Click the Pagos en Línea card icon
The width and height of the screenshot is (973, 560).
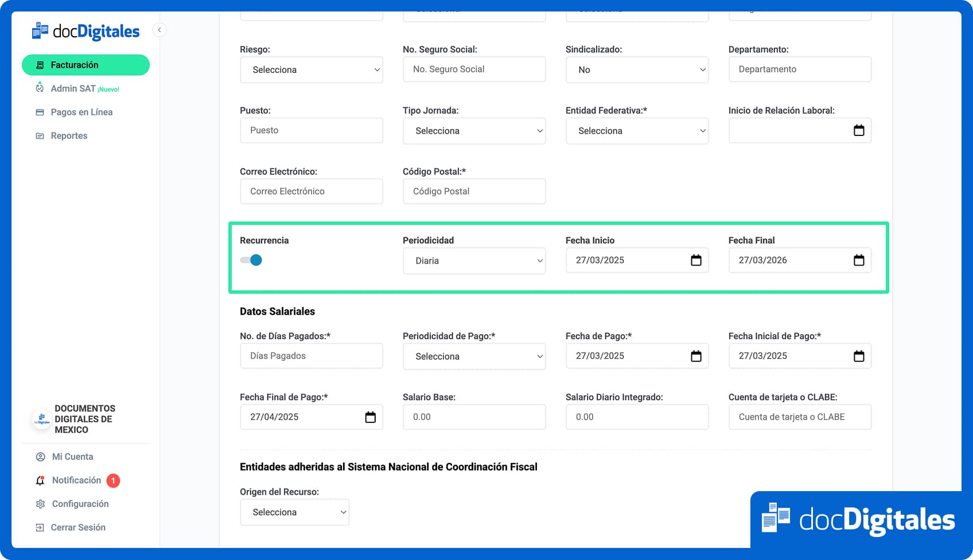(x=40, y=112)
